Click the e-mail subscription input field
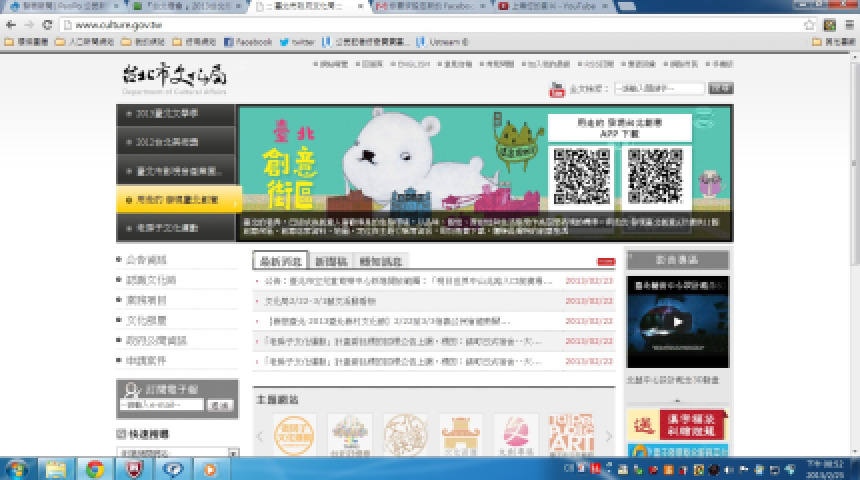The width and height of the screenshot is (860, 480). [x=161, y=405]
